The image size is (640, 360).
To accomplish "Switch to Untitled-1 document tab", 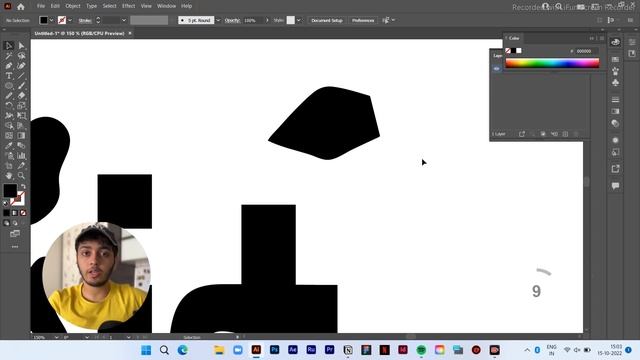I will point(79,33).
